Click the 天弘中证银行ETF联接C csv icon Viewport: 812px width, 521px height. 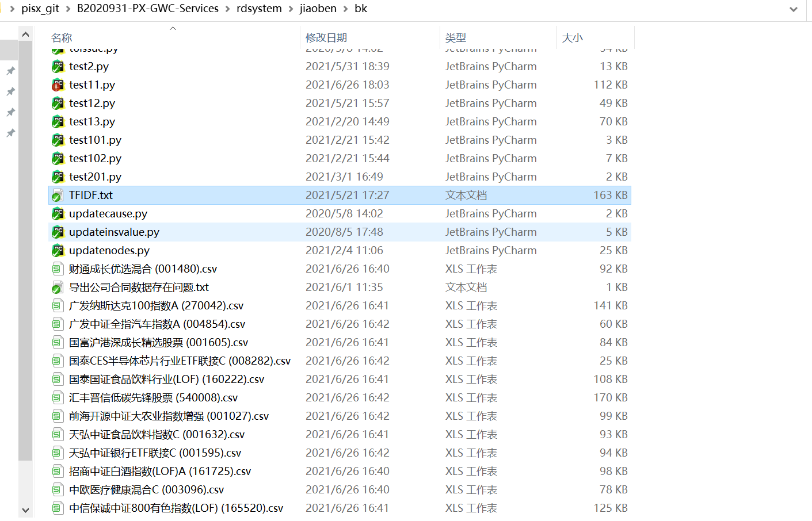coord(58,453)
